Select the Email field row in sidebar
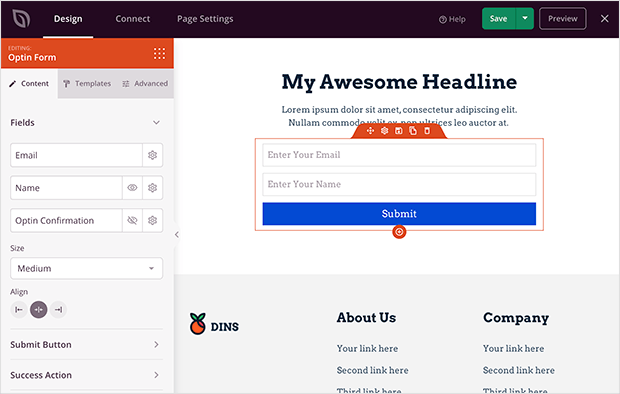The image size is (620, 394). [76, 155]
